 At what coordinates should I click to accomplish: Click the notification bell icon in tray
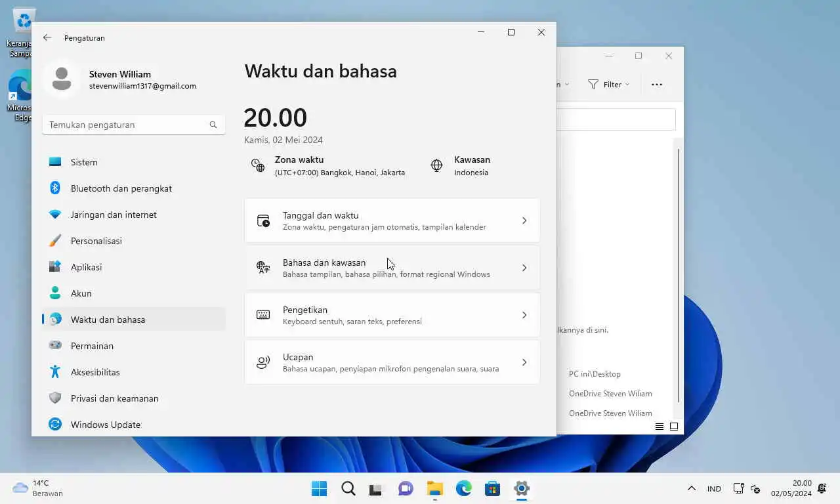(x=822, y=488)
